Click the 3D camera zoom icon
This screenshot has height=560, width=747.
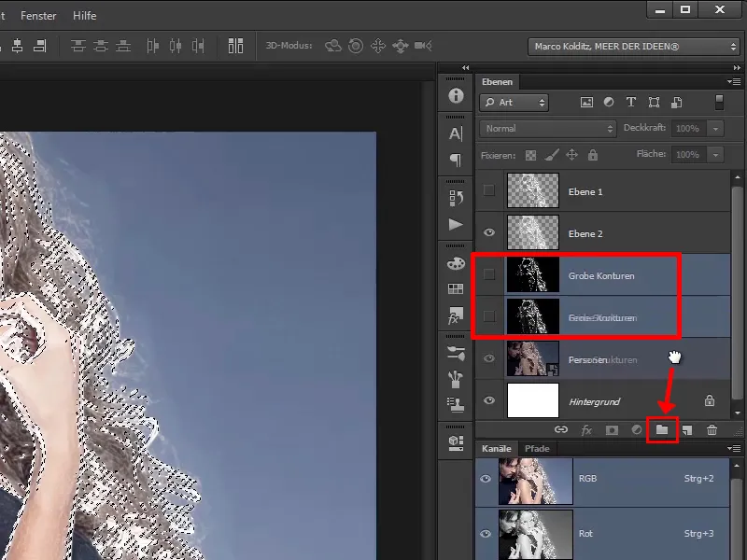[423, 46]
